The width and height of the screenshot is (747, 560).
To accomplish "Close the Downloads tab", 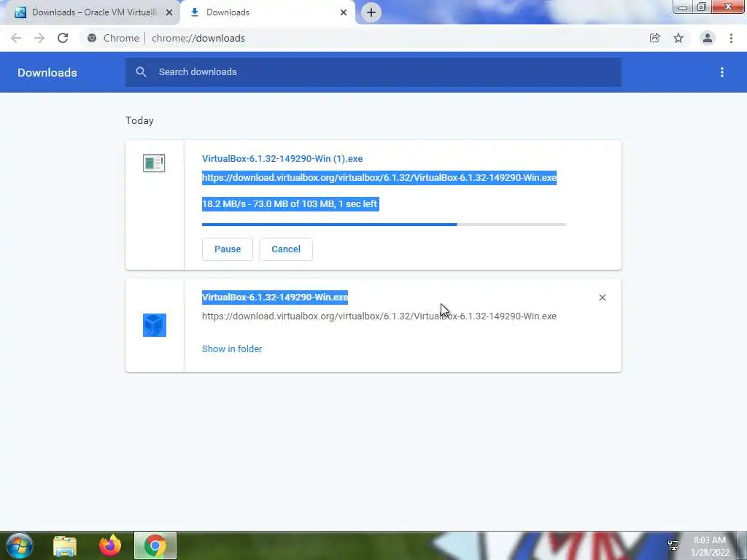I will (x=344, y=12).
